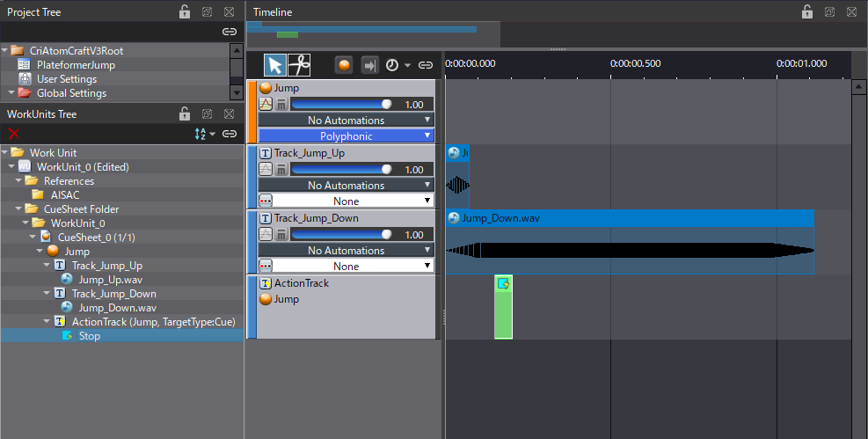Toggle Track_Jump_Up mixer fader button
The image size is (868, 439).
click(281, 169)
